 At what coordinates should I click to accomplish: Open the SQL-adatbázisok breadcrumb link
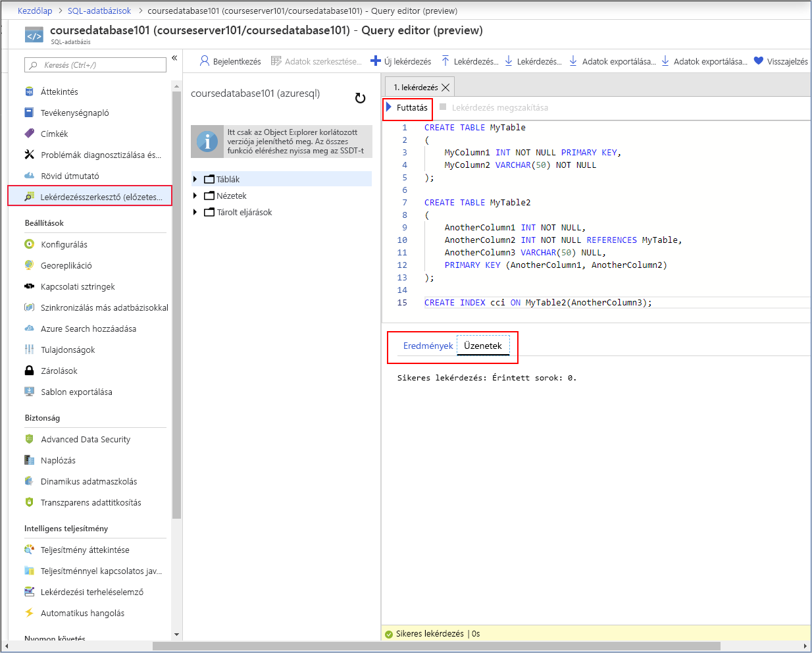tap(99, 11)
